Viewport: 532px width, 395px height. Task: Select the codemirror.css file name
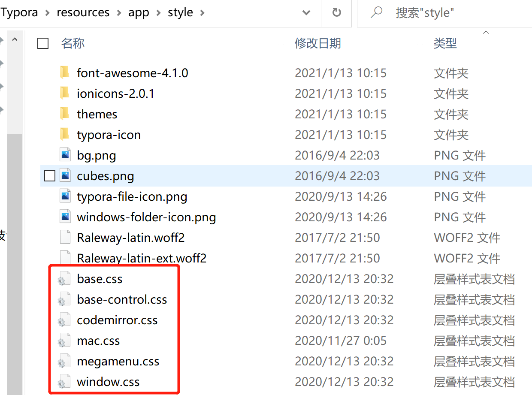[117, 320]
